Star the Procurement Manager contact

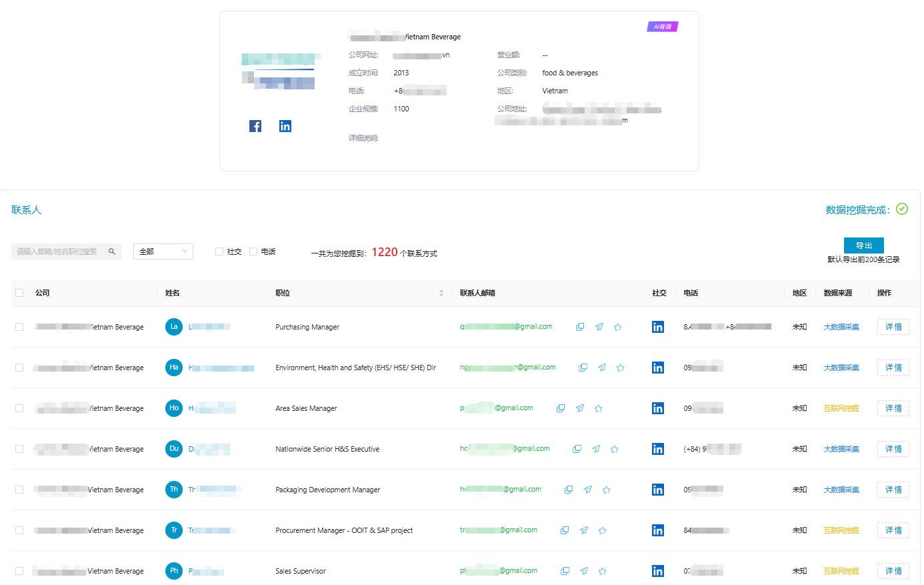[603, 530]
